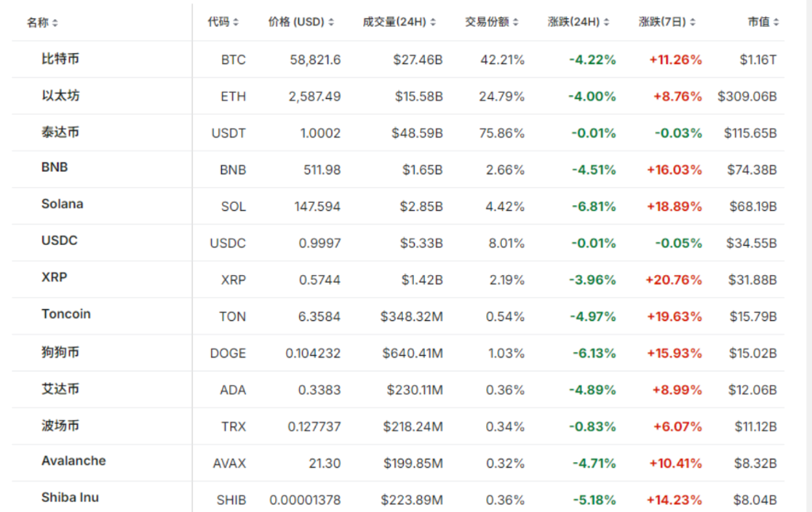Screen dimensions: 812x512
Task: Select the DOGE ticker code
Action: [x=228, y=353]
